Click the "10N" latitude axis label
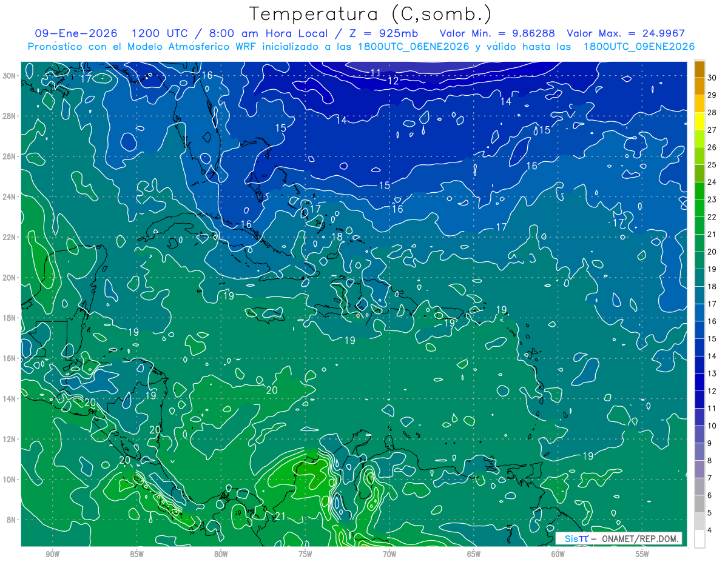 (x=10, y=480)
